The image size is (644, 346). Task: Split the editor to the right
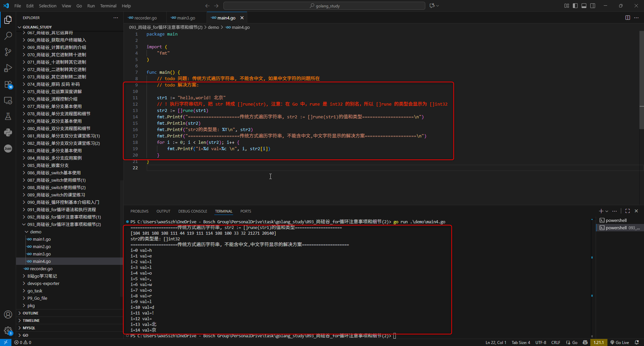pos(628,18)
